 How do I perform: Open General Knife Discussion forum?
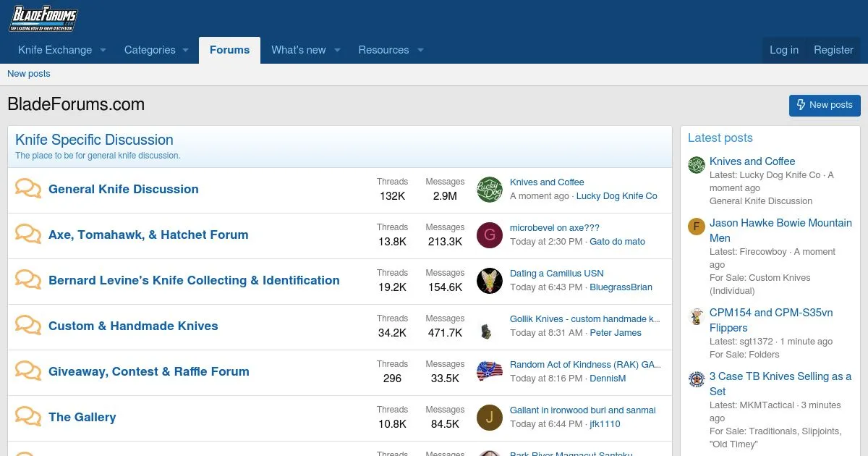124,189
